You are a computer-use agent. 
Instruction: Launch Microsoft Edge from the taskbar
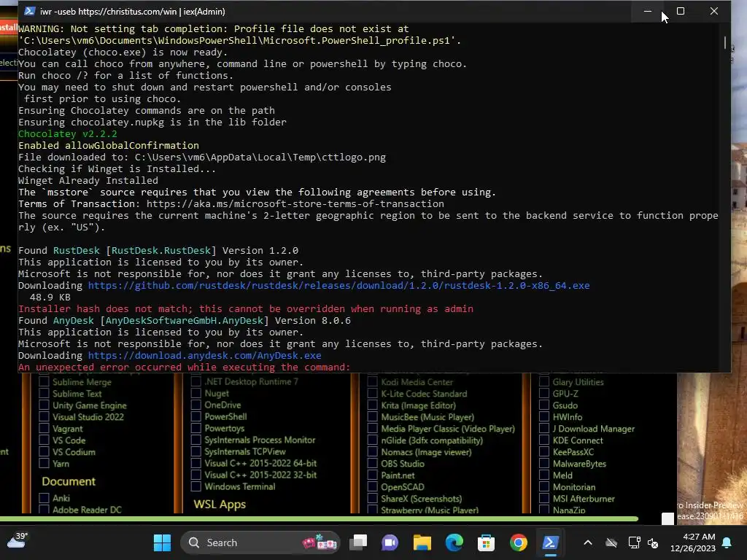pyautogui.click(x=454, y=542)
